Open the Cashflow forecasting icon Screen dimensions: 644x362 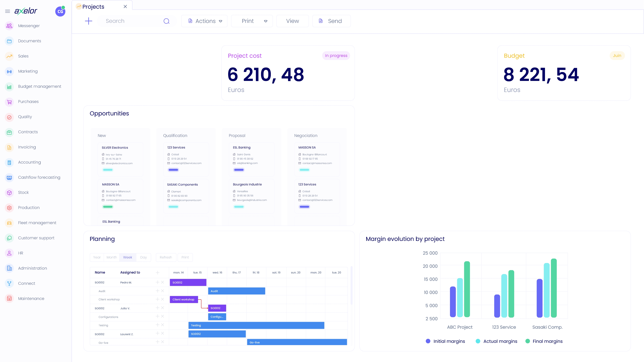[x=9, y=178]
